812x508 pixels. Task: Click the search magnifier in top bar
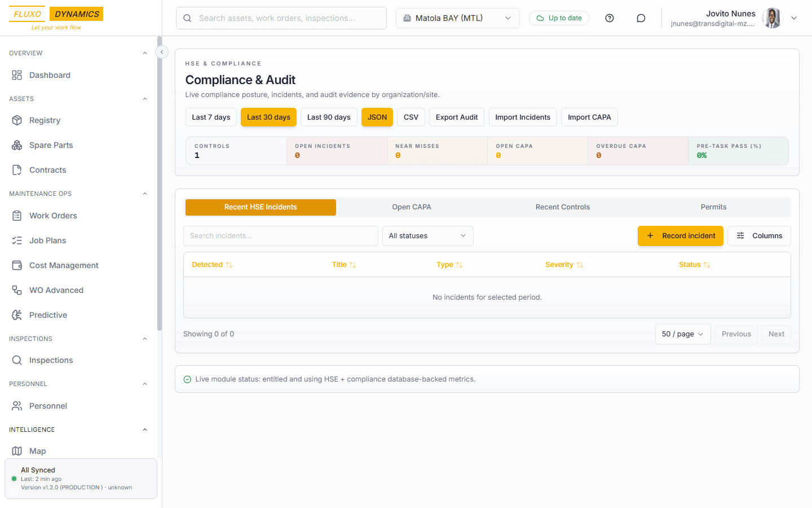[x=187, y=18]
